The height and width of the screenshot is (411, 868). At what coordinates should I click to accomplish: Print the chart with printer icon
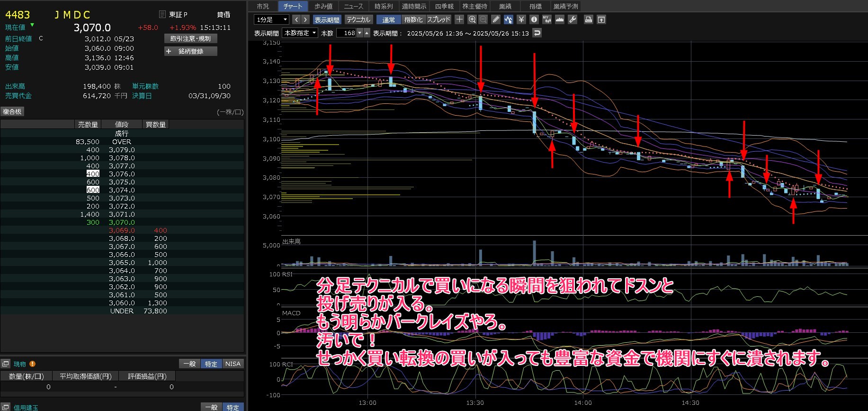coord(588,19)
